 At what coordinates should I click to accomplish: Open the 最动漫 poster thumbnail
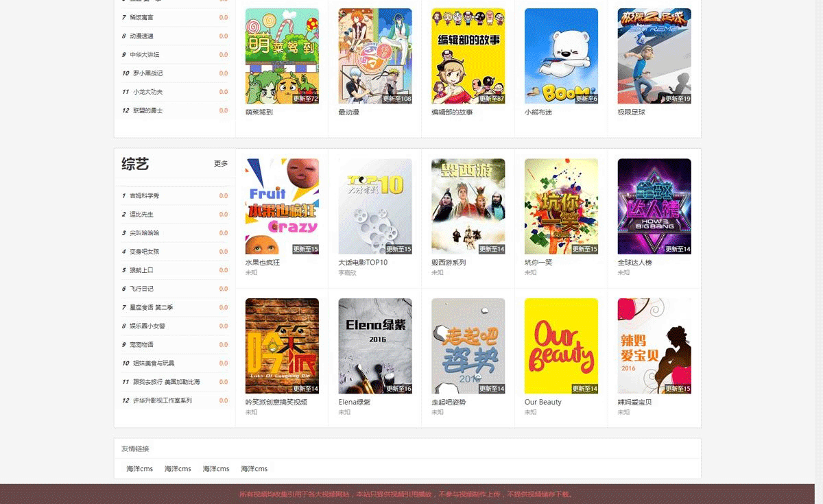click(375, 56)
